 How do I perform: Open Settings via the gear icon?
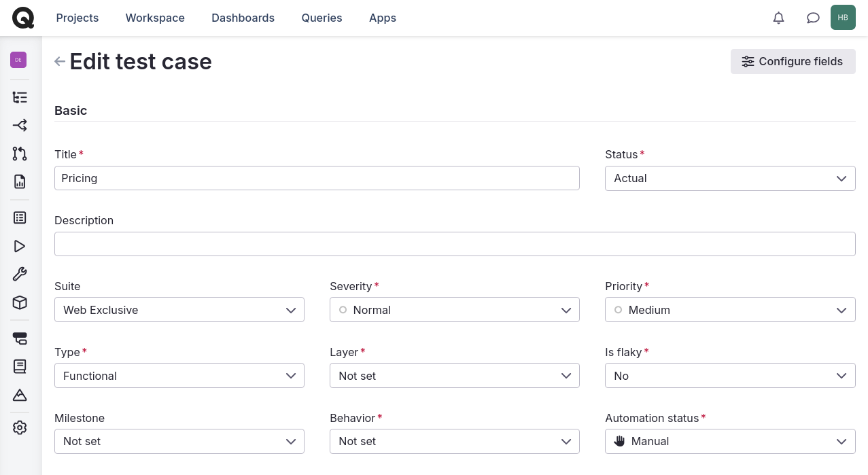click(19, 427)
